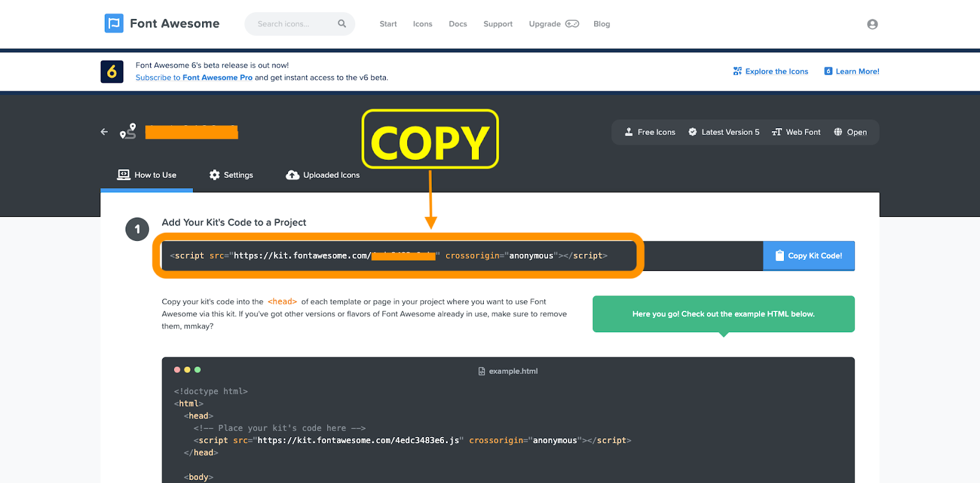This screenshot has width=980, height=483.
Task: Open the Blog page
Action: pyautogui.click(x=601, y=24)
